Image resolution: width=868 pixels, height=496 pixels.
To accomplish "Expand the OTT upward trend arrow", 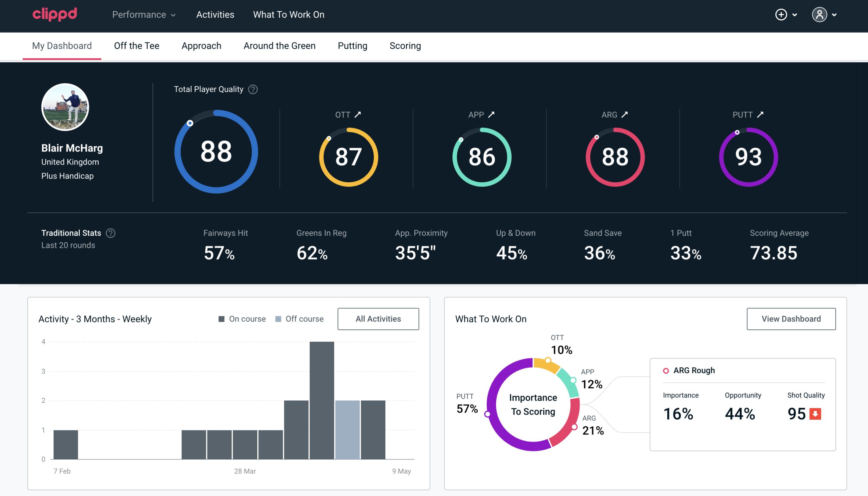I will click(358, 115).
